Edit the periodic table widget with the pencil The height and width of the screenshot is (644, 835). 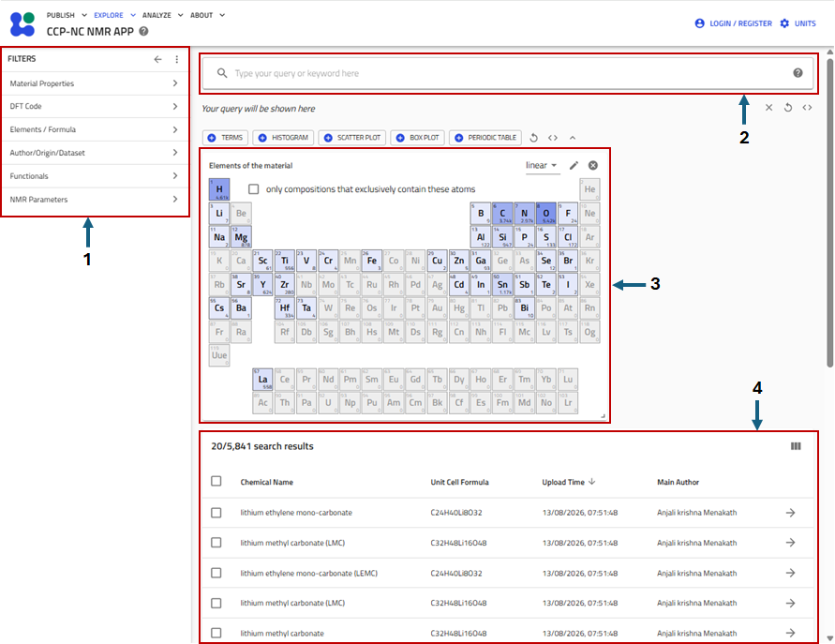(x=574, y=166)
